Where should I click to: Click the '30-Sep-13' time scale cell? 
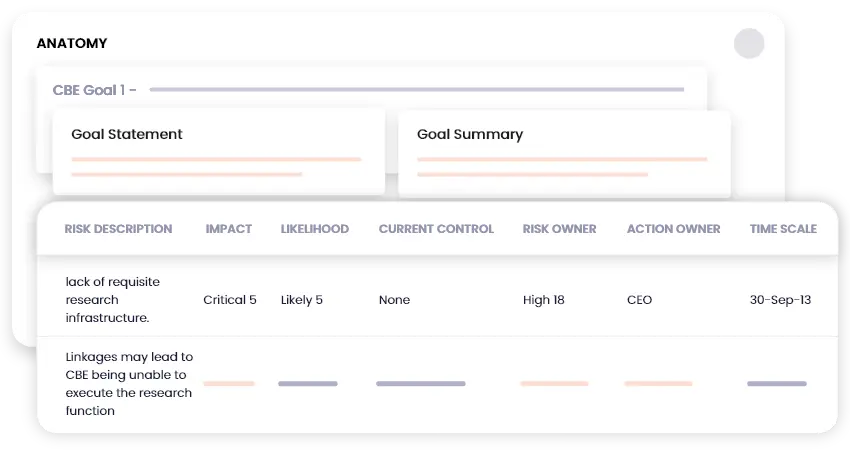tap(778, 300)
